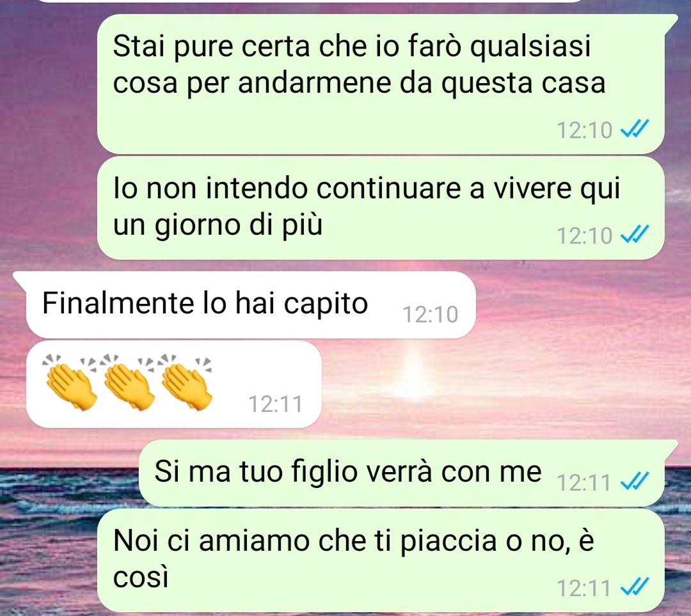Click the 12:11 timestamp of the emoji message

pyautogui.click(x=275, y=404)
